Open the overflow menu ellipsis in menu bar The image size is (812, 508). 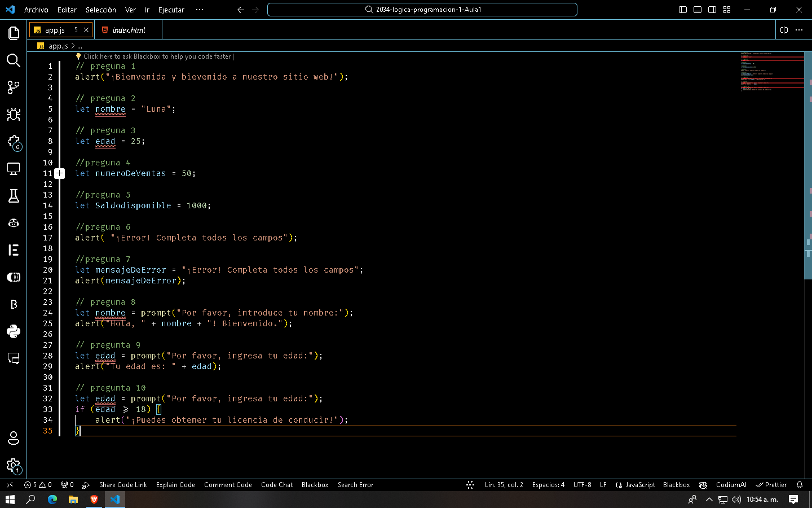200,10
